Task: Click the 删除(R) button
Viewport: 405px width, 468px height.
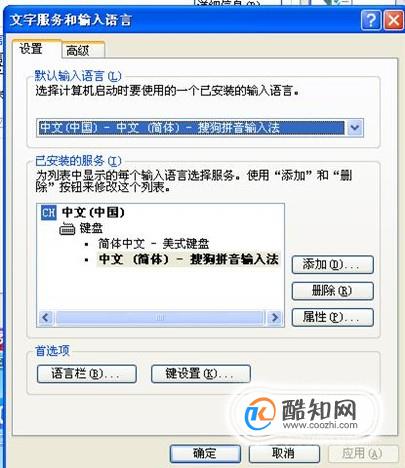Action: [332, 291]
